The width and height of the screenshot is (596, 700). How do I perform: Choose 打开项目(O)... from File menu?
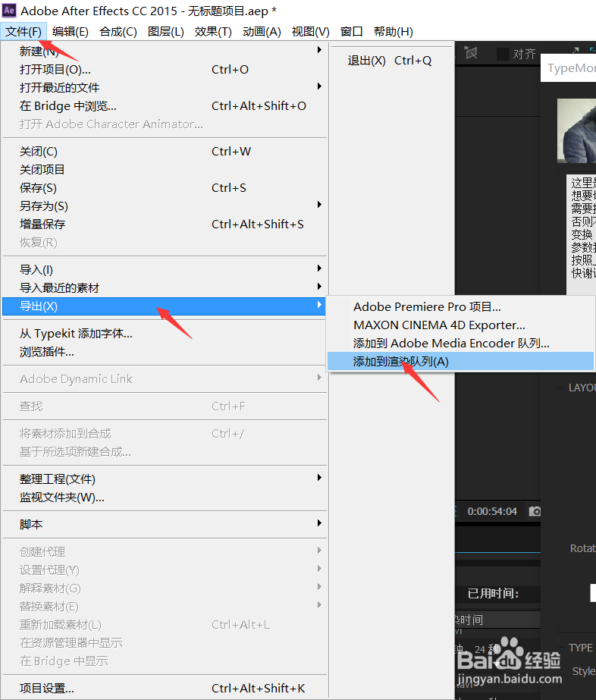click(165, 70)
